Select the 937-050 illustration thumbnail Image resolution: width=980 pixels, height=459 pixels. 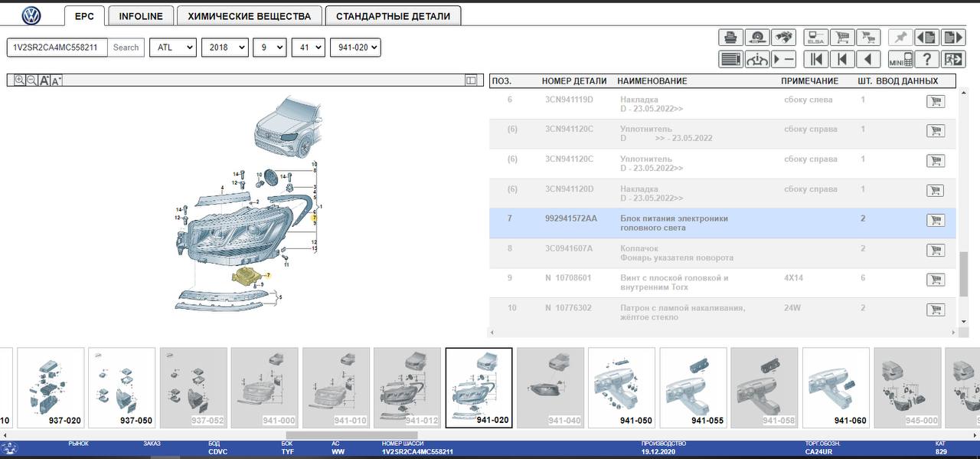122,388
